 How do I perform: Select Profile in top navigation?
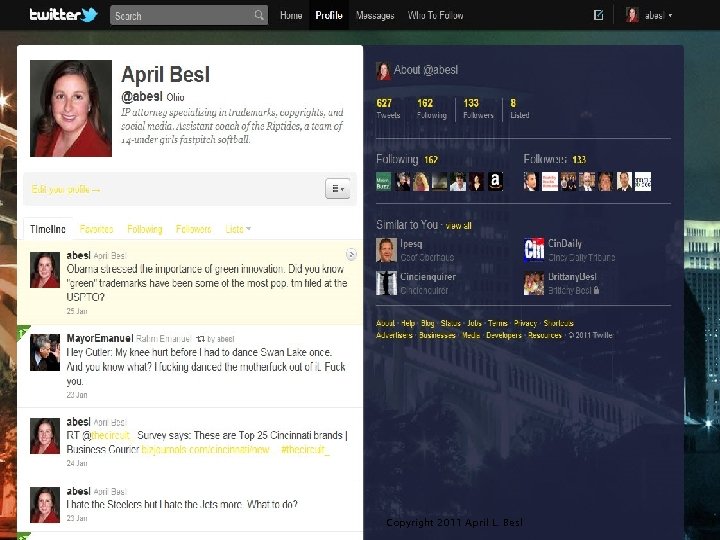click(x=329, y=15)
